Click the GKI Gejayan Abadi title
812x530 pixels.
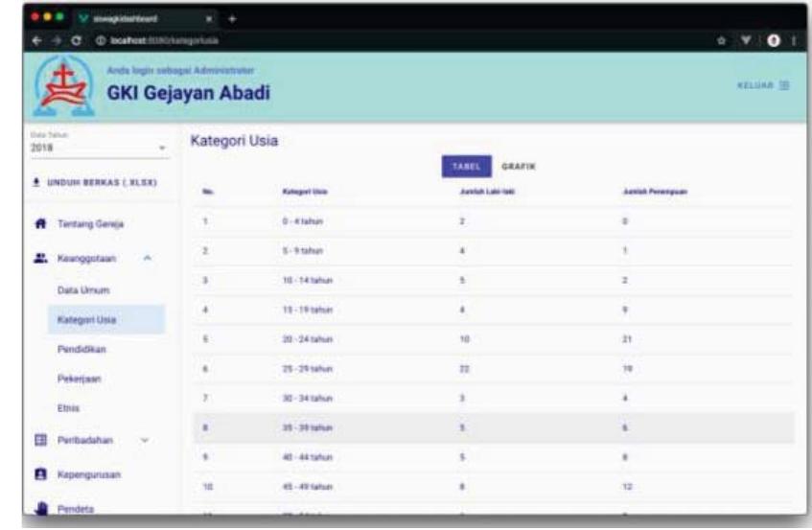point(189,93)
